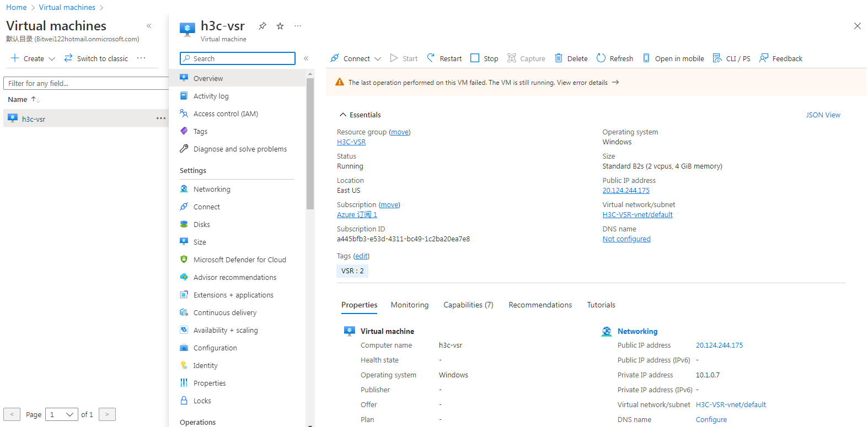Viewport: 868px width, 427px height.
Task: Click Switch to classic
Action: click(x=96, y=58)
